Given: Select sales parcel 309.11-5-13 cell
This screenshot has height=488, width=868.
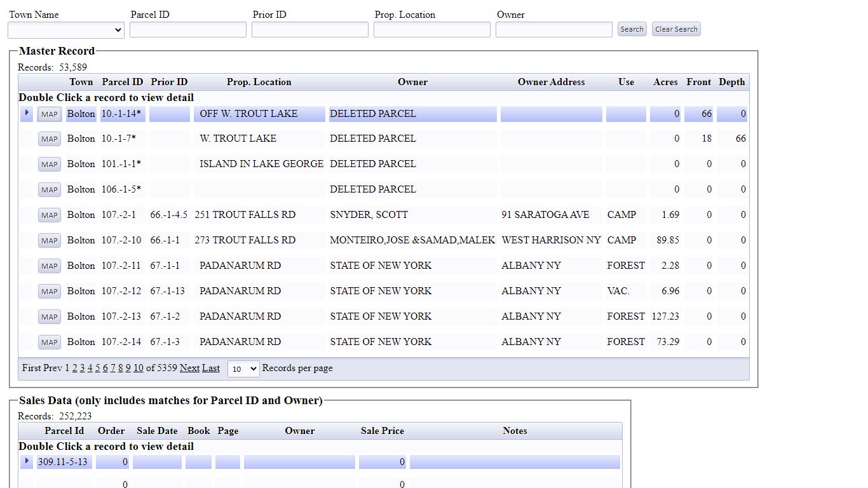Looking at the screenshot, I should (64, 462).
